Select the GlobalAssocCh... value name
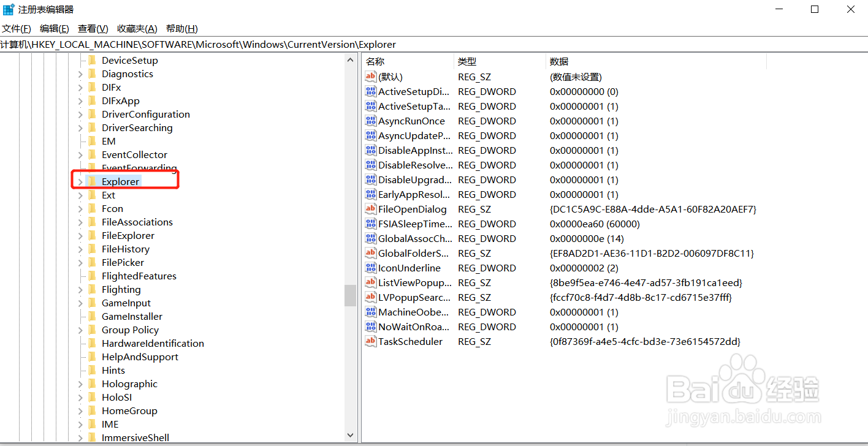Screen dimensions: 868x446 (x=414, y=238)
